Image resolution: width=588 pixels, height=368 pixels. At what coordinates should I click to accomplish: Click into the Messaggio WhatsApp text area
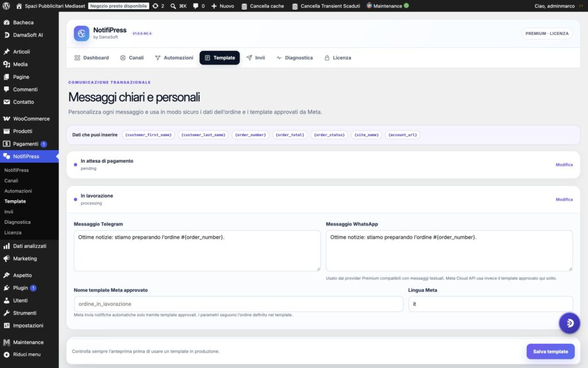[449, 251]
